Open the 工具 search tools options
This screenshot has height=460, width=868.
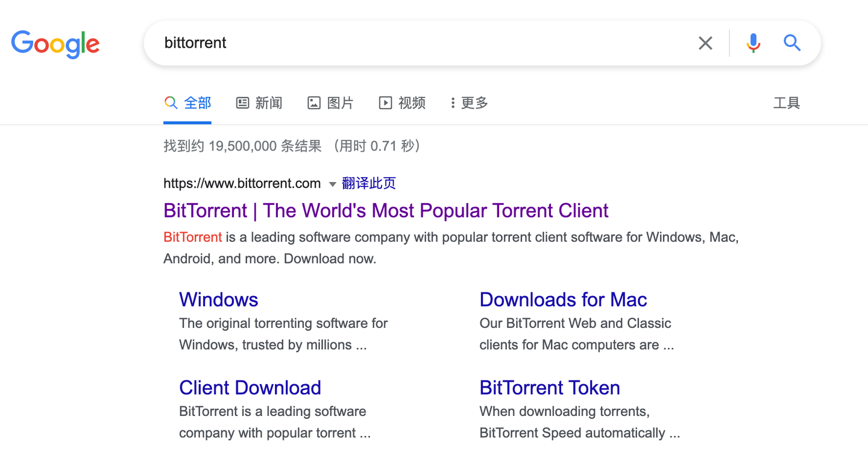pyautogui.click(x=787, y=102)
